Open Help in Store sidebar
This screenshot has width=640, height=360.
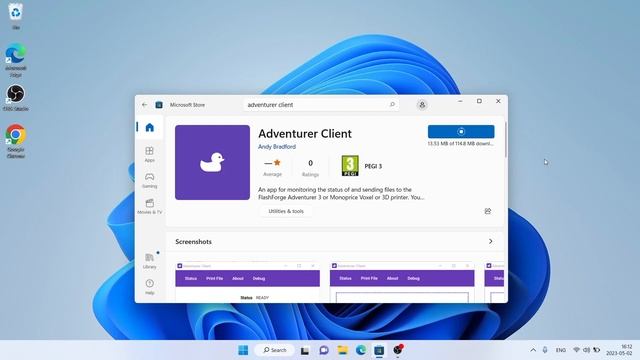149,287
